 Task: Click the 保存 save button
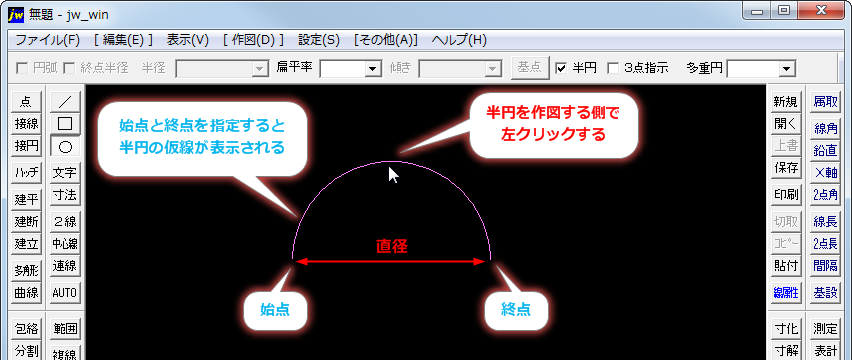pyautogui.click(x=786, y=168)
